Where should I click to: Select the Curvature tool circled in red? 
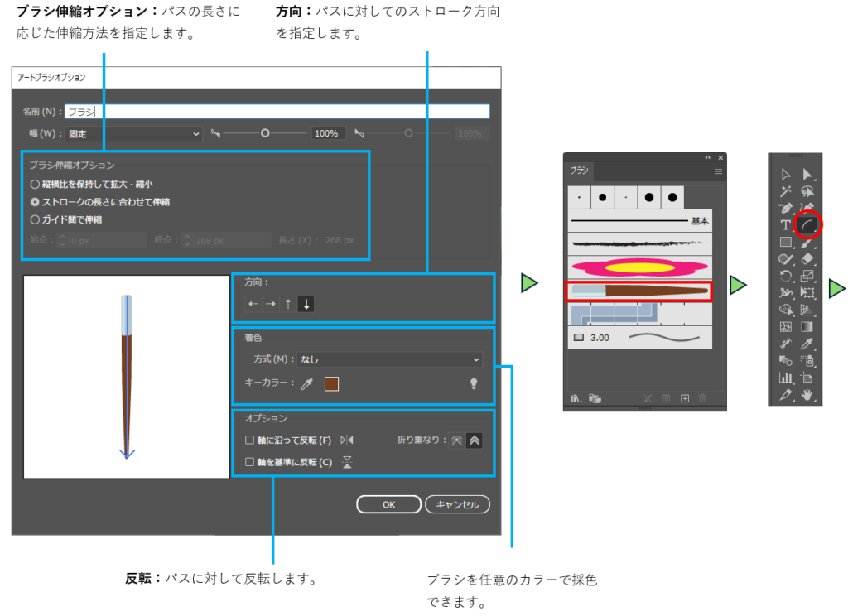pos(807,224)
